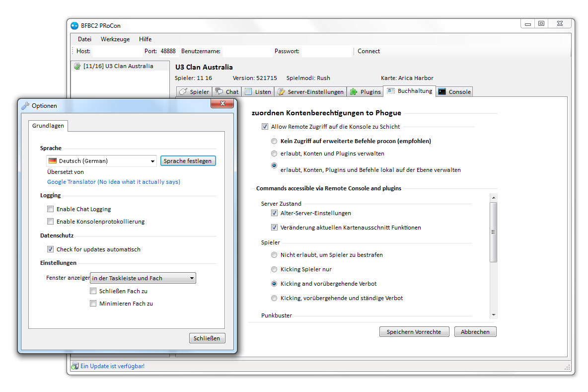Select Kicking, vorübergehende und ständige Verbot
This screenshot has height=392, width=588.
point(274,298)
